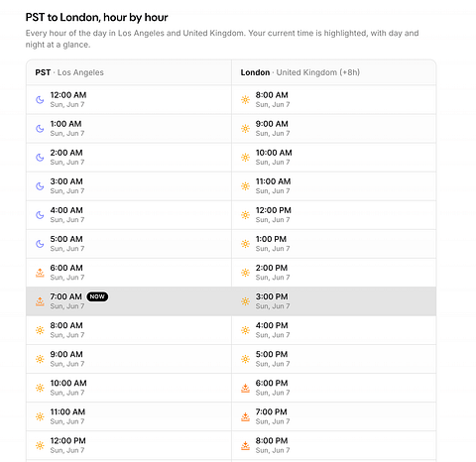Click the moon icon next to 5:00 AM
This screenshot has width=476, height=462.
click(x=40, y=244)
